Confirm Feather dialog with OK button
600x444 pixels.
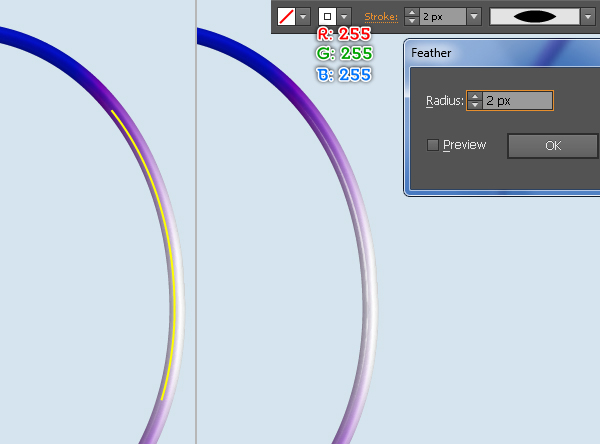[553, 146]
